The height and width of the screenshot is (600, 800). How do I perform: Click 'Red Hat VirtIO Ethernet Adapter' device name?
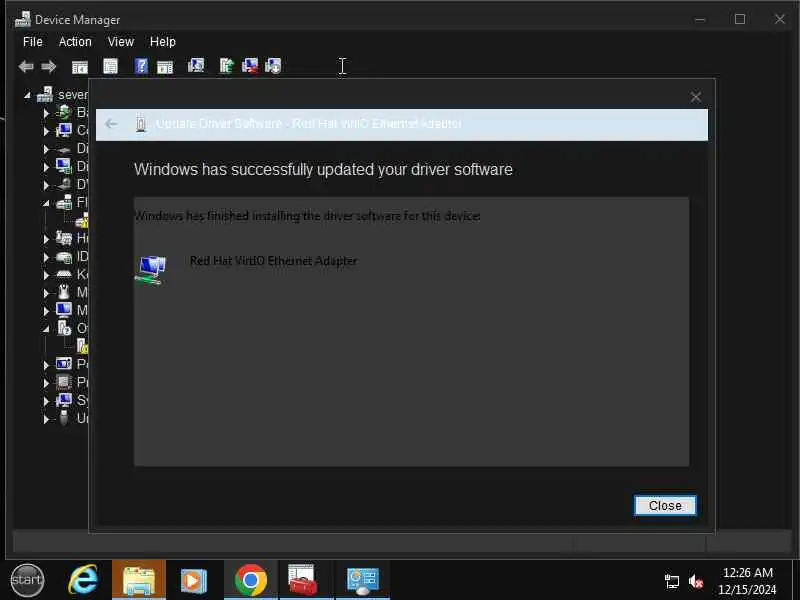[x=273, y=261]
